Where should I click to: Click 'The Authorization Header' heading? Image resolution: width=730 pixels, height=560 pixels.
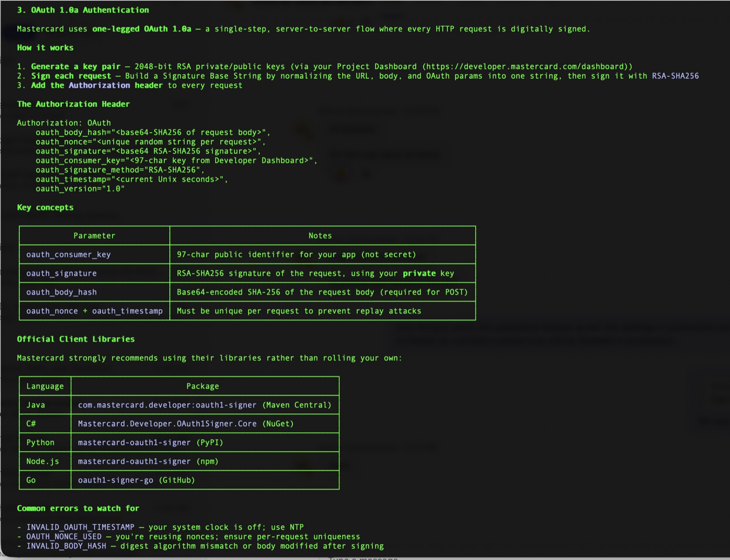(x=73, y=104)
